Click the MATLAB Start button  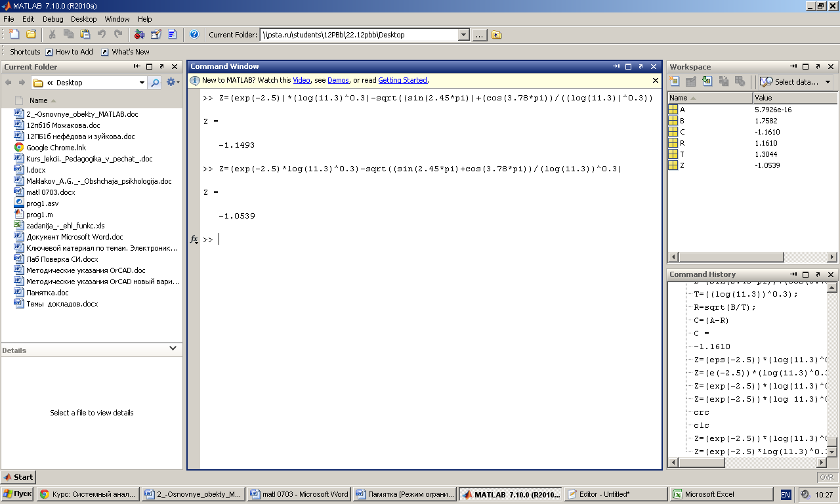click(18, 477)
